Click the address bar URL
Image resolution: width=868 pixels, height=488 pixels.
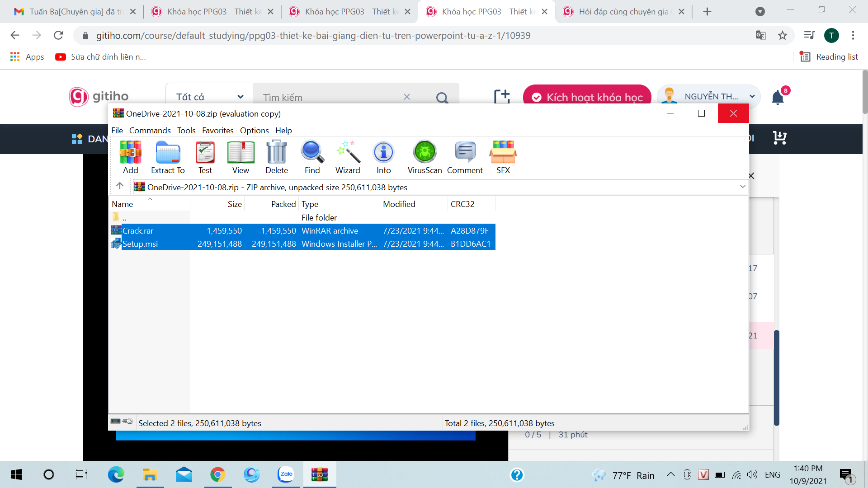coord(313,36)
